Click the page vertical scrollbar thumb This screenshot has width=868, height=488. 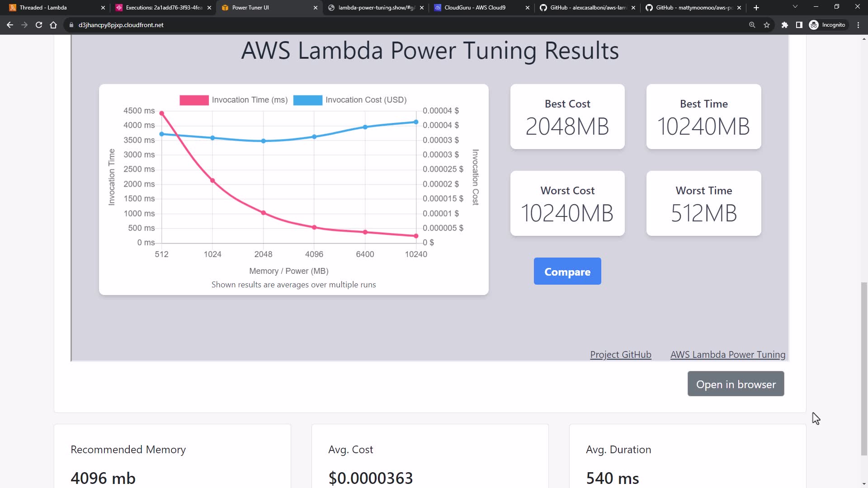(864, 368)
